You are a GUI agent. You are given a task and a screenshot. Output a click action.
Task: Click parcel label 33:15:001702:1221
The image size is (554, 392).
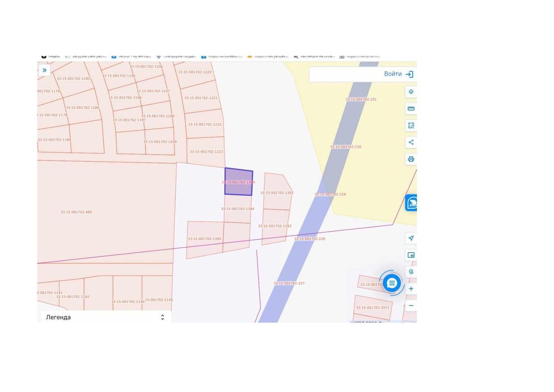[x=201, y=98]
